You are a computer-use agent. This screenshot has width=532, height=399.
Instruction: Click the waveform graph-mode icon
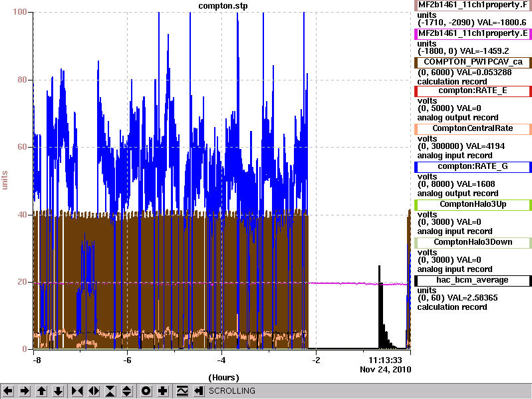182,391
